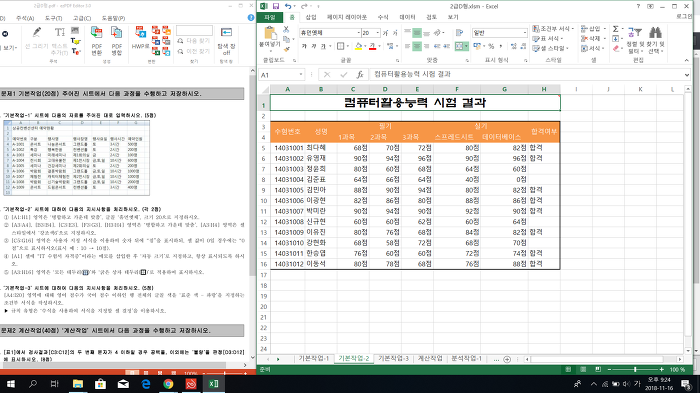
Task: Click the fill color swatch
Action: [x=358, y=46]
